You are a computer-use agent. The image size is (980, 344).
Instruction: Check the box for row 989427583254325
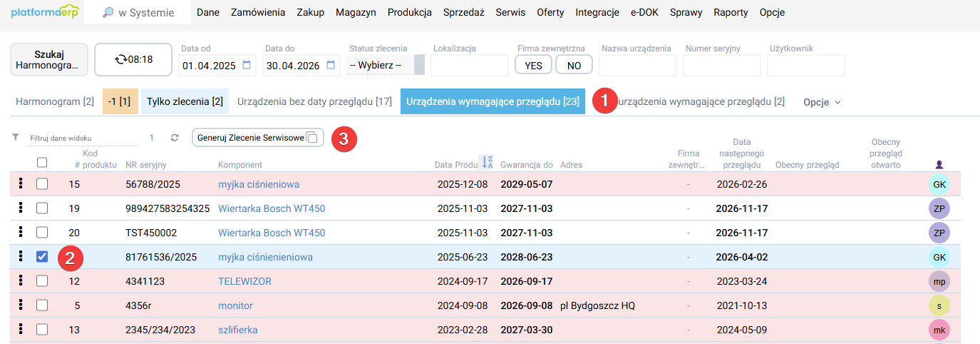pos(42,208)
